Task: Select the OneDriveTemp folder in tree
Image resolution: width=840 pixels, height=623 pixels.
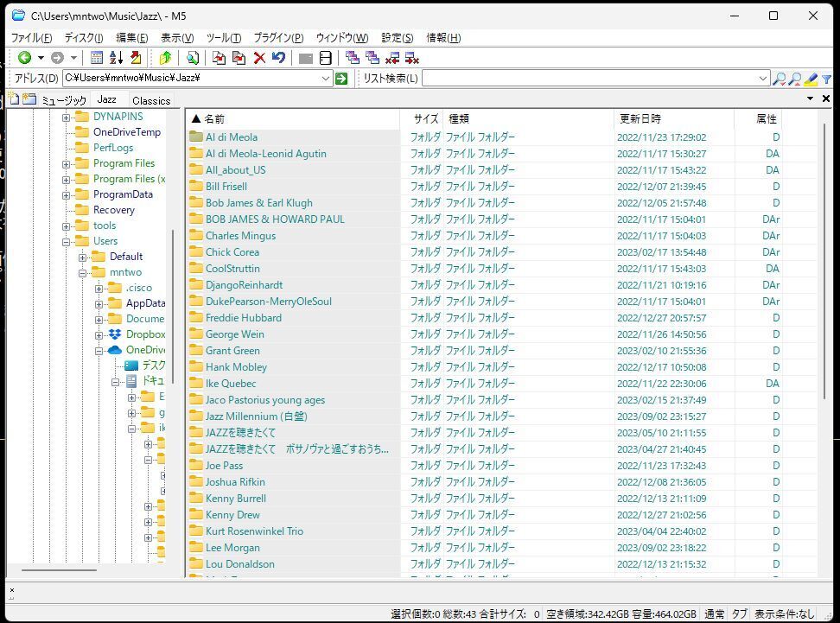Action: tap(126, 132)
